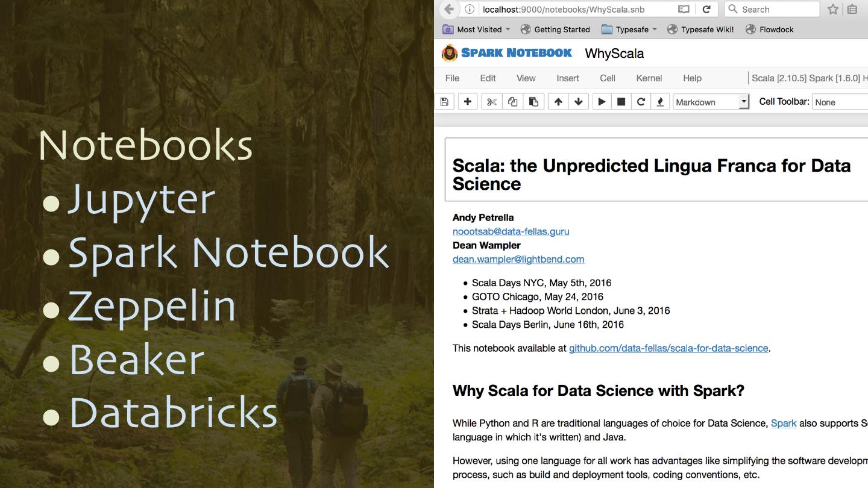Paste the cell from the clipboard
Screen dimensions: 868x488
(534, 102)
